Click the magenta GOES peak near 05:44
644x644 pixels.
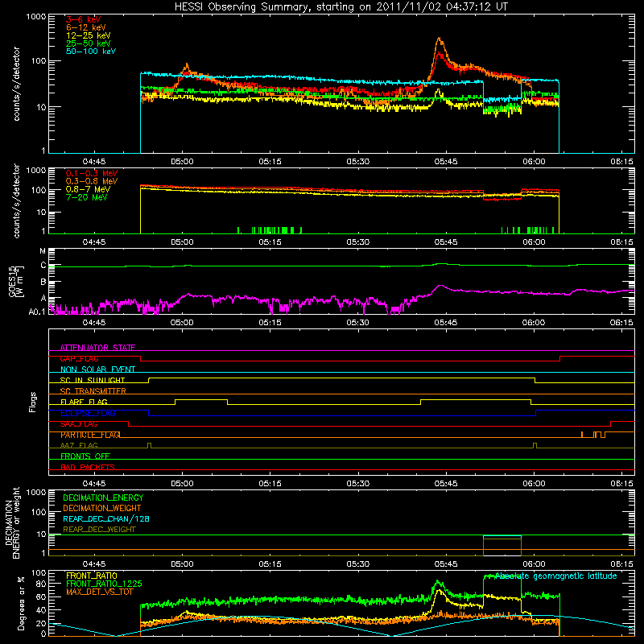(440, 286)
